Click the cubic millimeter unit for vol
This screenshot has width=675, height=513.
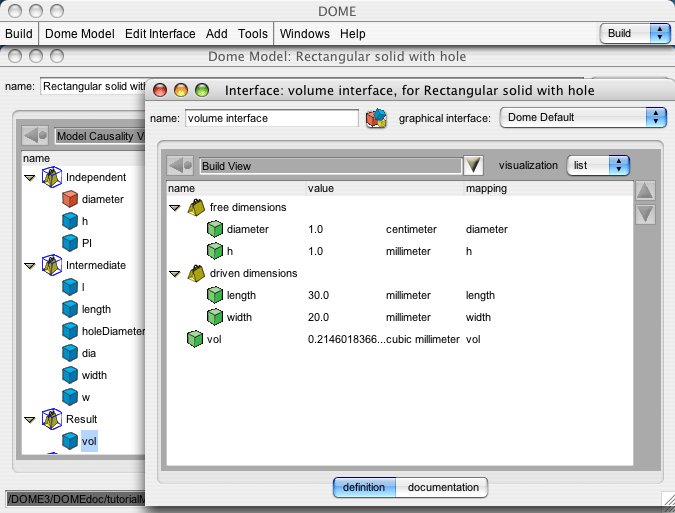423,339
